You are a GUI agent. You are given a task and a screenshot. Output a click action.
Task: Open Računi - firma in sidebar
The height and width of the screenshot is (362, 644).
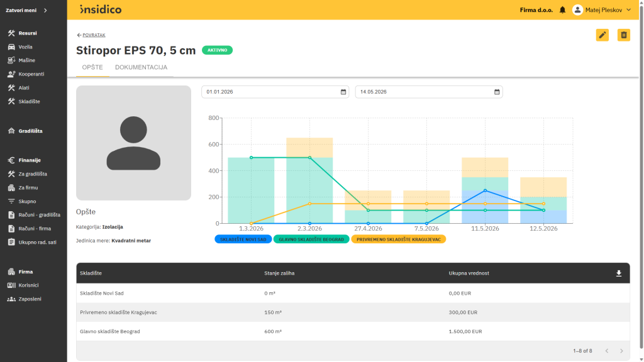tap(35, 229)
